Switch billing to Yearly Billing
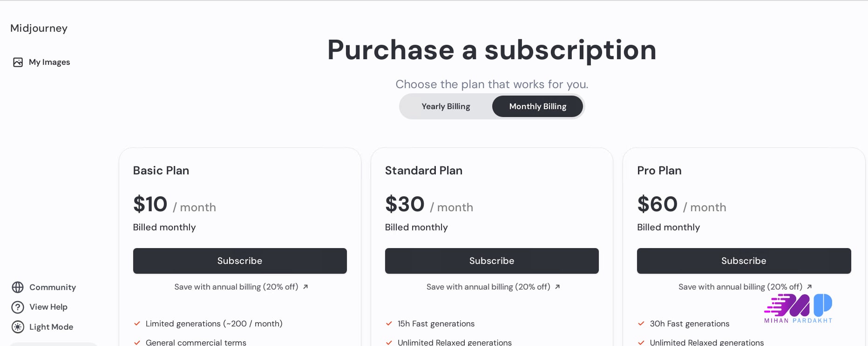 (446, 106)
